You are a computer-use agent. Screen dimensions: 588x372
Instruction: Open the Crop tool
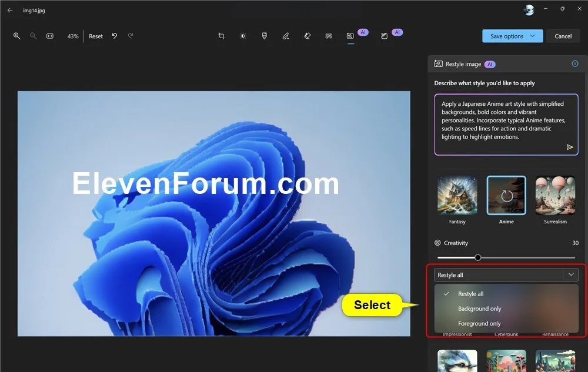[x=222, y=36]
